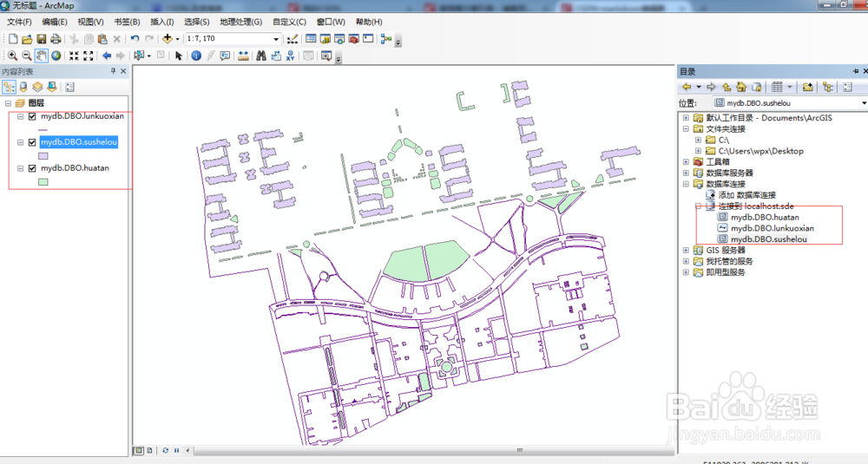The width and height of the screenshot is (868, 464).
Task: Collapse the 数据库连接 node
Action: (x=686, y=184)
